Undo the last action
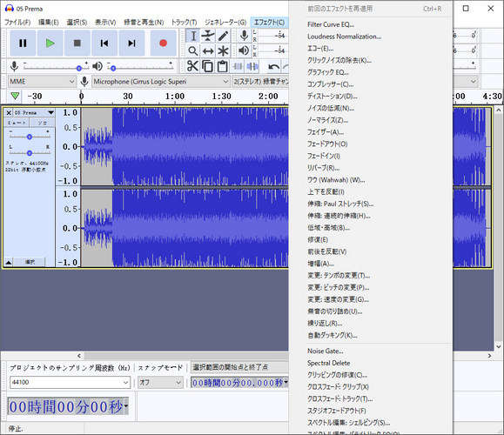This screenshot has width=504, height=435. pos(273,66)
